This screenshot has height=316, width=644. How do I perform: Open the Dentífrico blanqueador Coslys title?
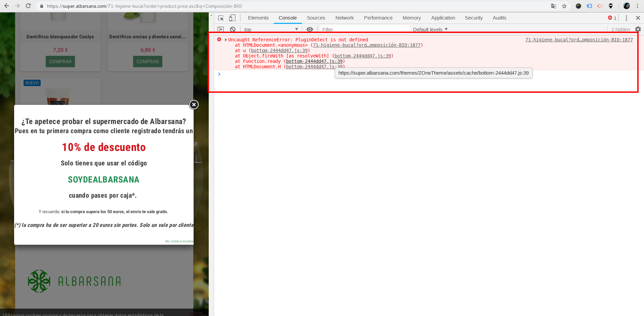pyautogui.click(x=60, y=37)
